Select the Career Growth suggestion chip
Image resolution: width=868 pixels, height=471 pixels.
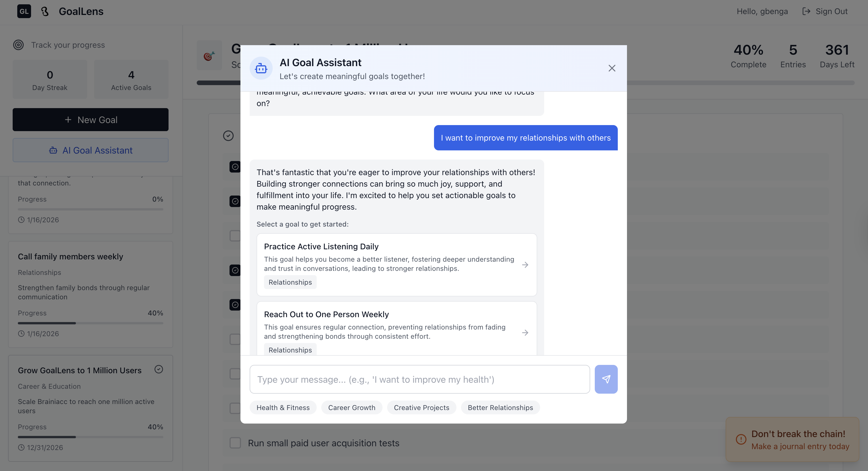(351, 407)
